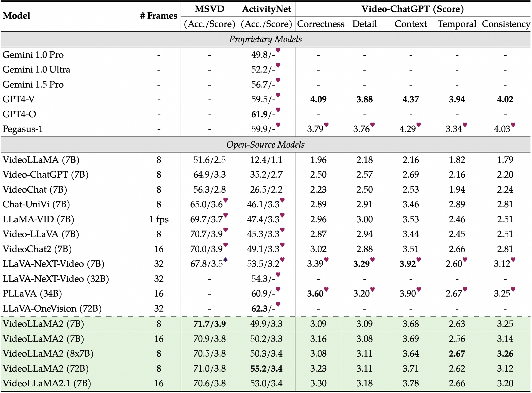This screenshot has width=532, height=393.
Task: Click the Proprietary Models section banner
Action: coord(265,39)
